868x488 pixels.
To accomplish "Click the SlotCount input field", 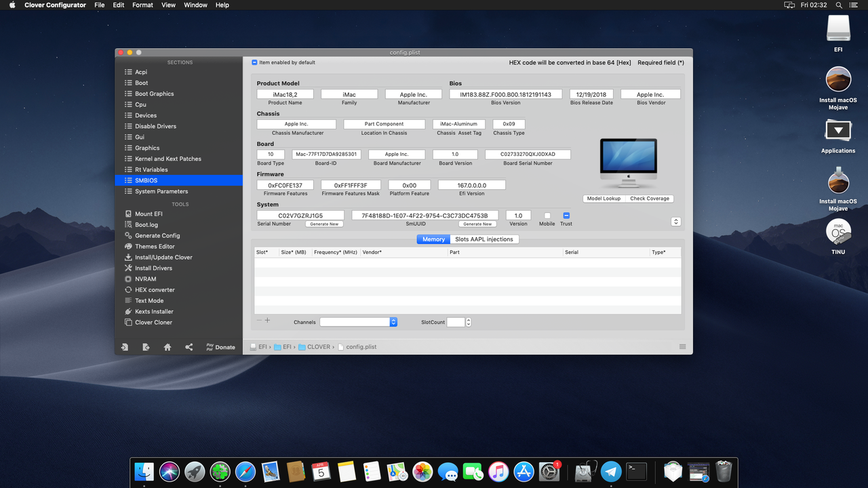I will click(456, 322).
